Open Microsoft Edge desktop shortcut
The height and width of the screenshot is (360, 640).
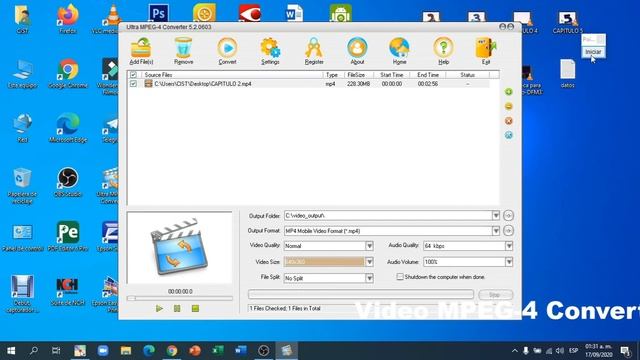(x=68, y=128)
